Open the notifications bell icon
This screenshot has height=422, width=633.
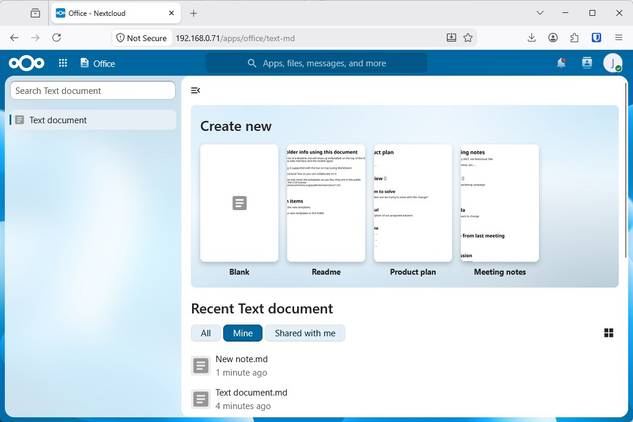561,63
